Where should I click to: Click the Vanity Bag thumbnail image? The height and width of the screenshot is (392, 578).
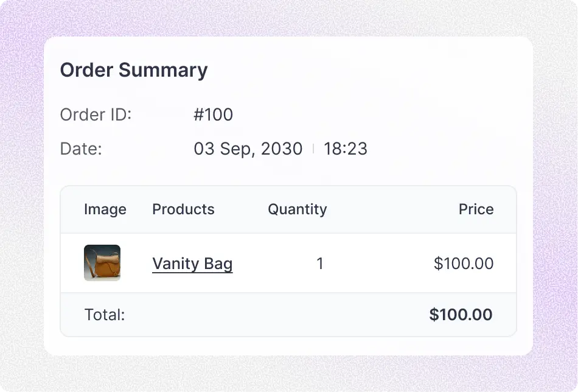102,263
